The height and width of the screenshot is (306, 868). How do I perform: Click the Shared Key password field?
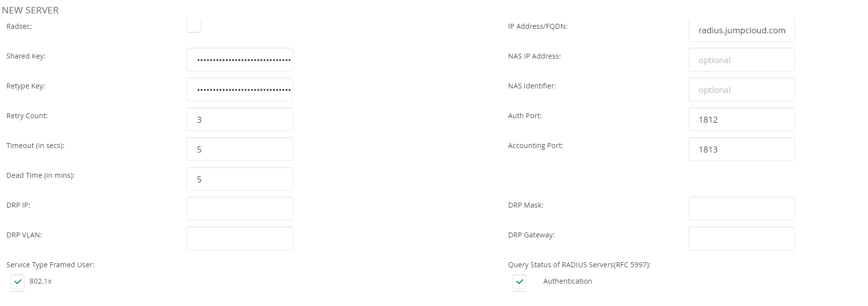pyautogui.click(x=240, y=60)
